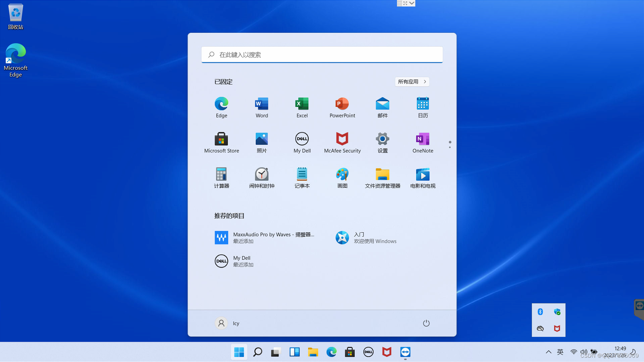Screen dimensions: 644x362
Task: Open Dell app from the taskbar
Action: tap(368, 352)
